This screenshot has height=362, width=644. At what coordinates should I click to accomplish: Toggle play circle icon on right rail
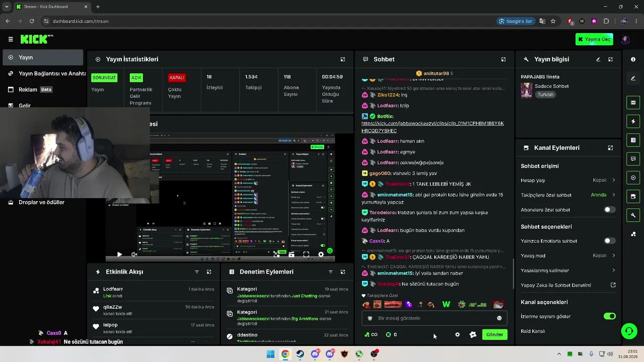(x=633, y=177)
